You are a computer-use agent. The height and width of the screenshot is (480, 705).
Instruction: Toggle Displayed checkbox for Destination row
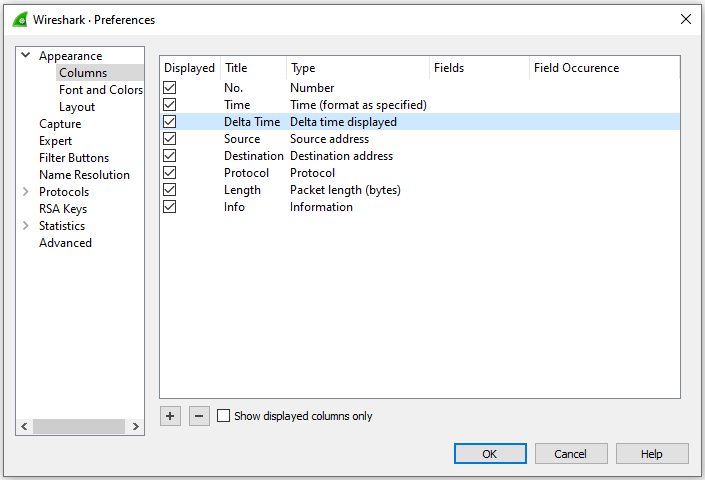point(170,156)
